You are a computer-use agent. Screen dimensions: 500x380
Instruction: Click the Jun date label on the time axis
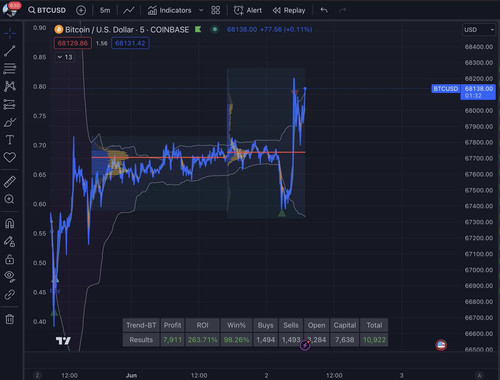click(x=131, y=375)
